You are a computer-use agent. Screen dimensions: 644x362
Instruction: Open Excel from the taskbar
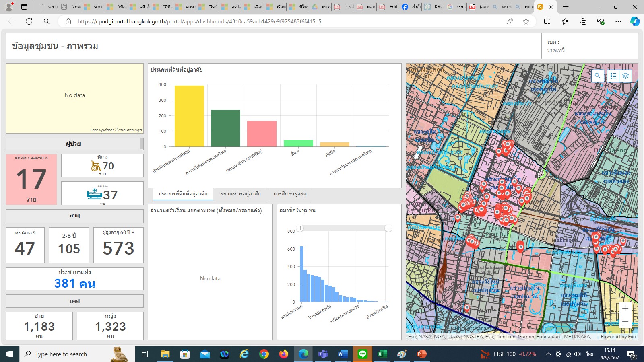point(382,354)
